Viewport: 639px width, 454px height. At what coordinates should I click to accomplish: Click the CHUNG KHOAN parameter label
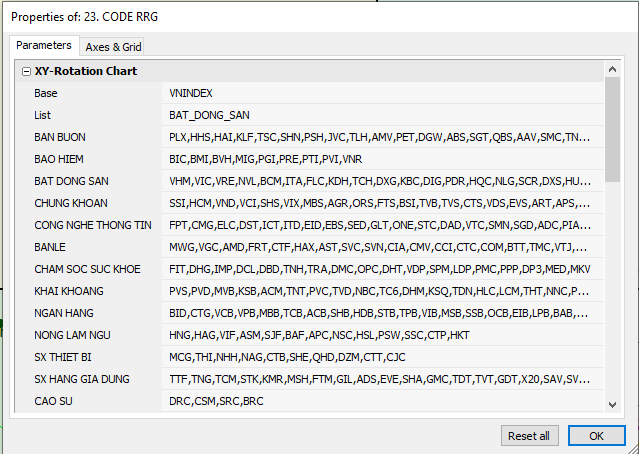pyautogui.click(x=71, y=203)
